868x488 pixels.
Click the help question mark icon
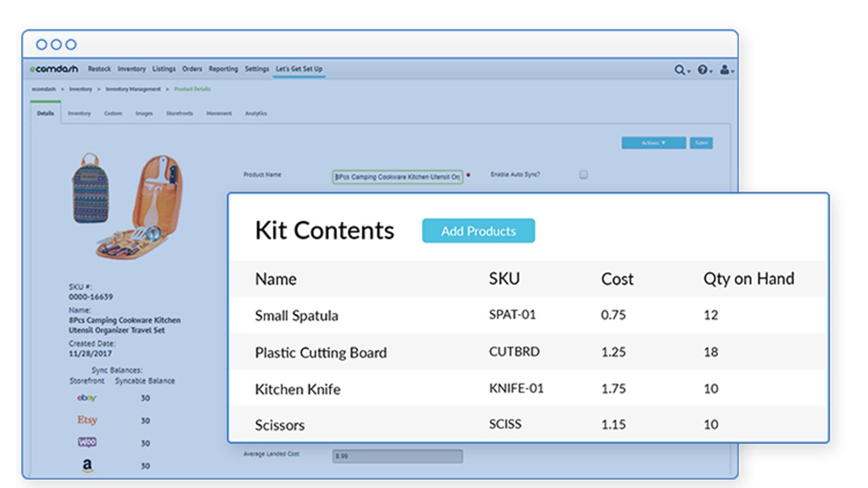click(703, 70)
